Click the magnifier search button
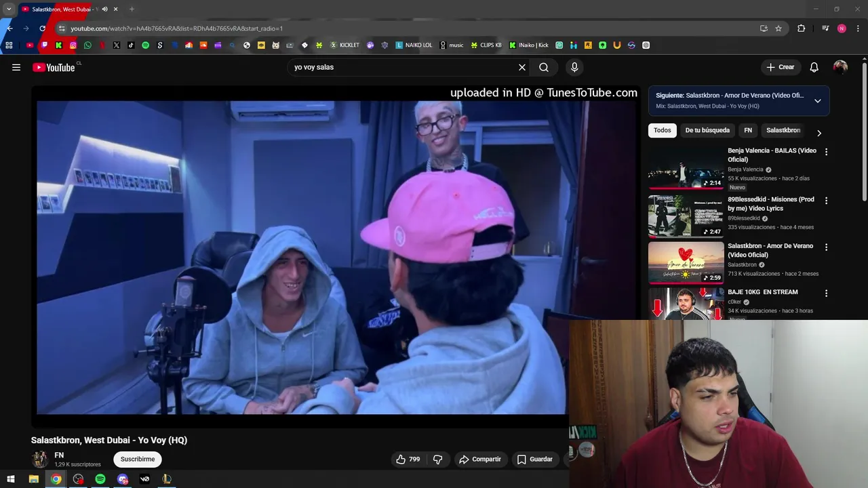Image resolution: width=868 pixels, height=488 pixels. click(544, 67)
